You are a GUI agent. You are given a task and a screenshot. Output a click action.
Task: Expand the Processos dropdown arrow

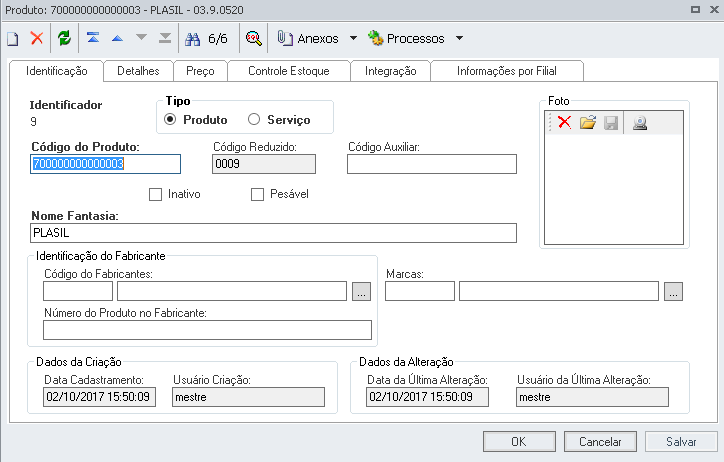459,38
